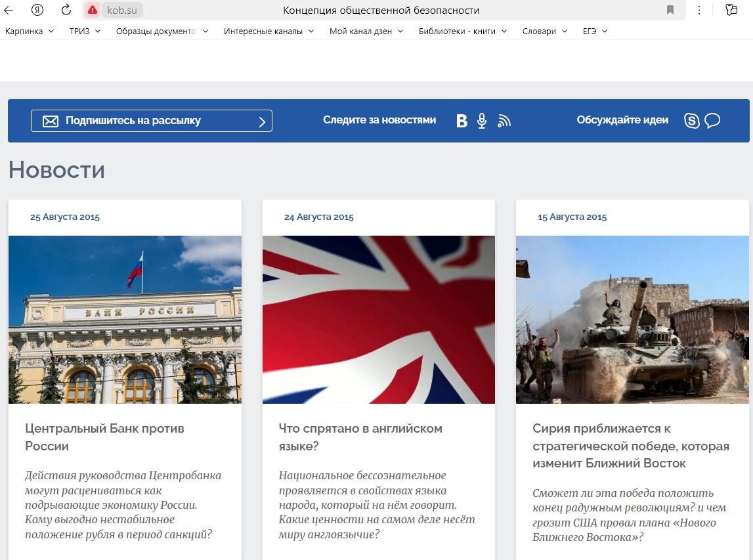Open article Что спрятано в английском языке?

point(360,437)
